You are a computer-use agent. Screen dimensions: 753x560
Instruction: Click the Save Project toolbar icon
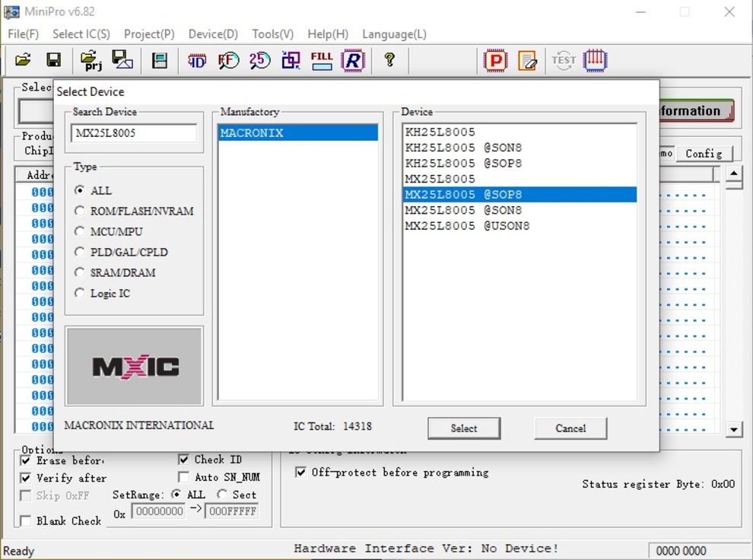(x=122, y=59)
